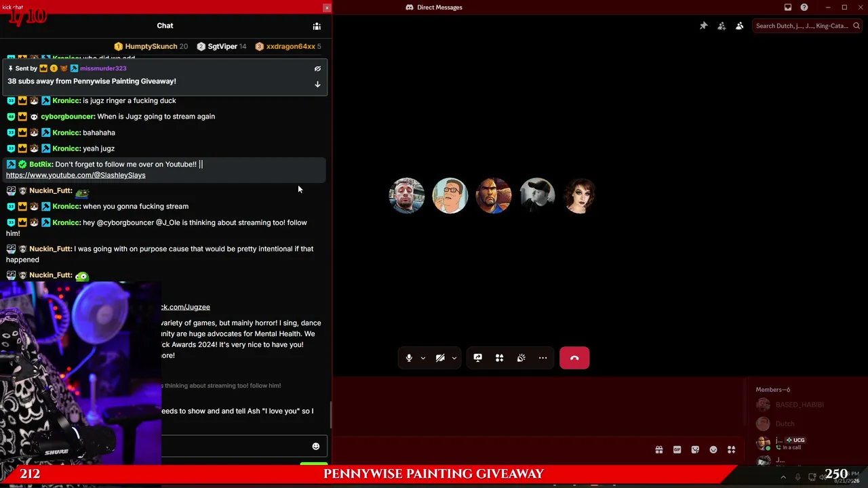
Task: Open the Activities launcher in call controls
Action: click(500, 358)
